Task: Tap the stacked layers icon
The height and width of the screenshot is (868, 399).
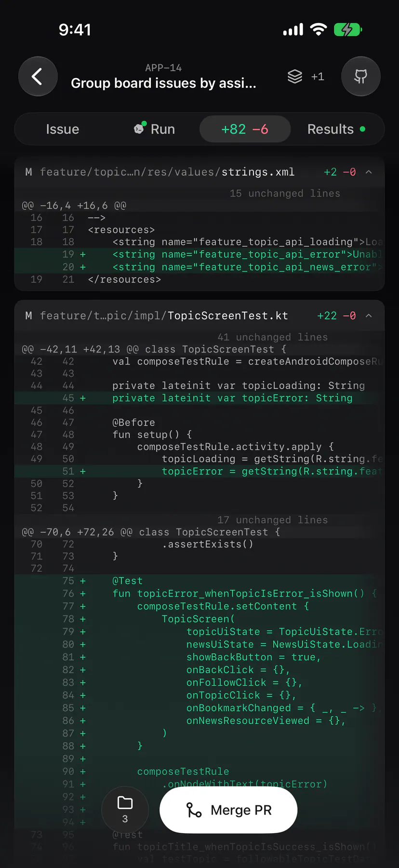Action: click(295, 76)
